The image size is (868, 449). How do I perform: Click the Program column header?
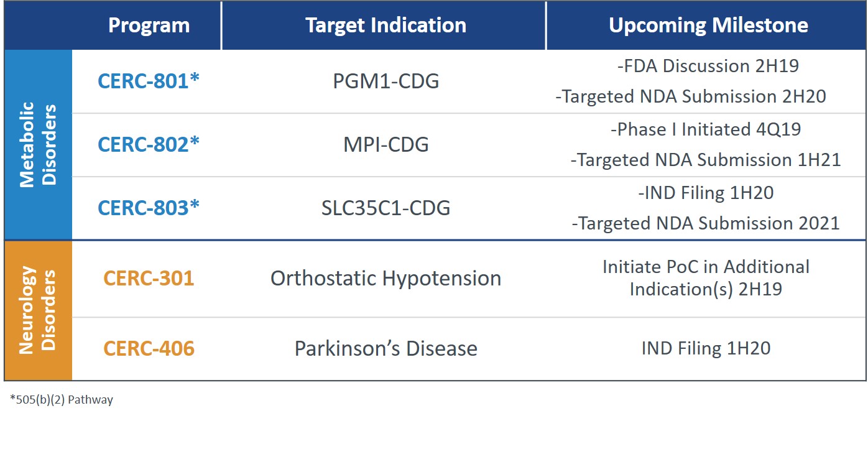149,25
